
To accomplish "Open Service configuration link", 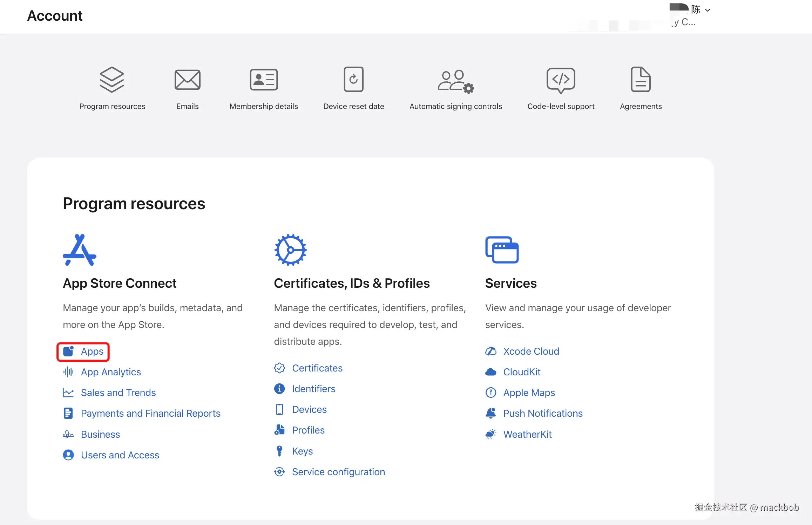I will point(339,472).
